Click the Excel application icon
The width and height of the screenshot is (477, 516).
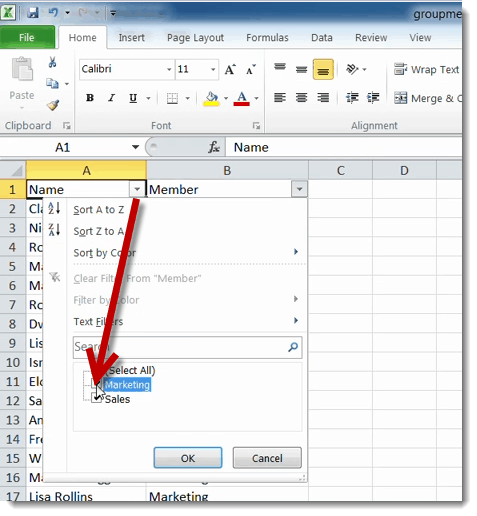coord(8,13)
